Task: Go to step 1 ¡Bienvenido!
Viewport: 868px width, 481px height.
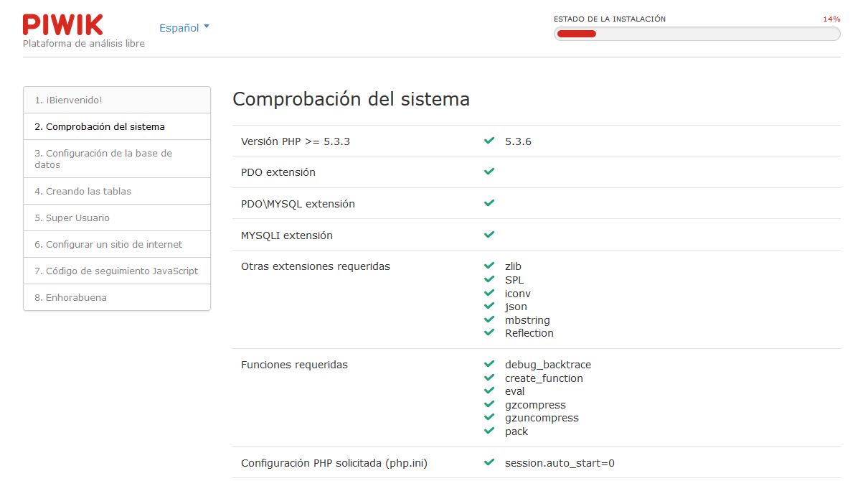Action: [x=74, y=100]
